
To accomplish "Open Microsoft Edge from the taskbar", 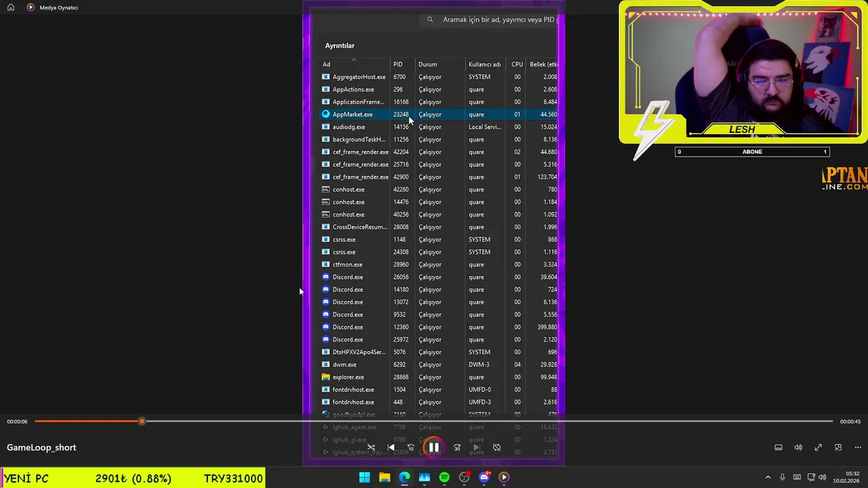I will click(404, 477).
